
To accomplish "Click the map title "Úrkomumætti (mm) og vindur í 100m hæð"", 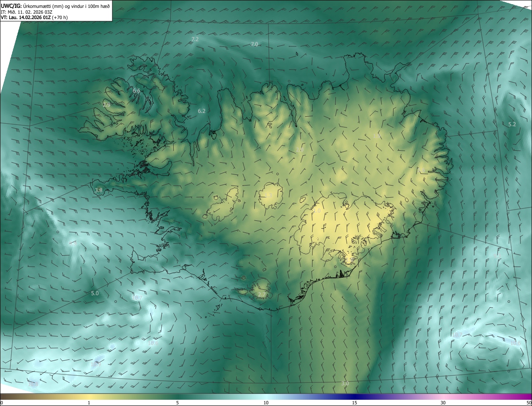I will click(x=66, y=6).
